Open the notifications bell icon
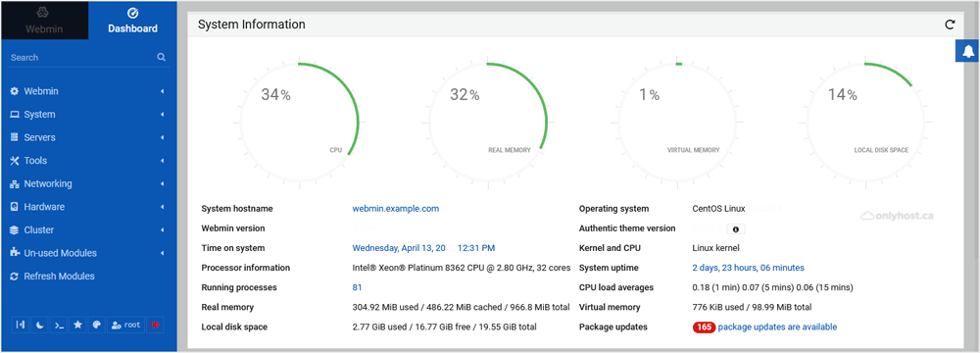Viewport: 980px width, 353px height. pos(968,51)
